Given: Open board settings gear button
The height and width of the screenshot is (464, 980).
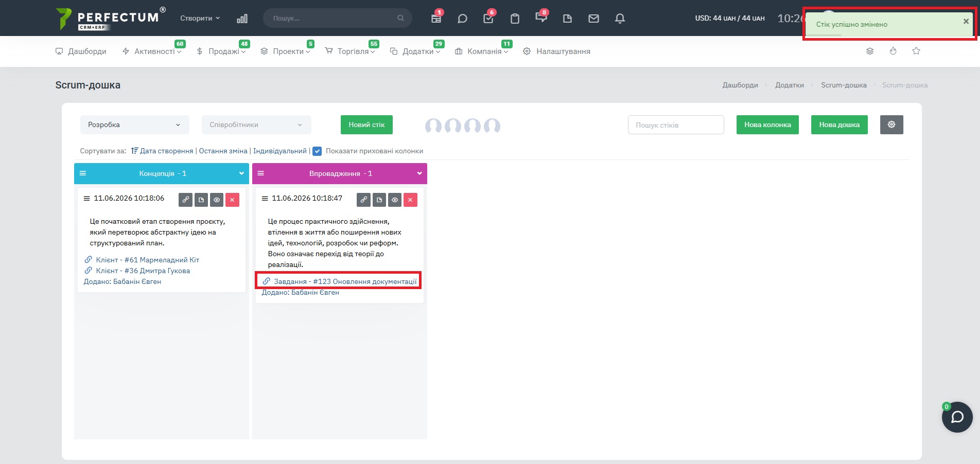Looking at the screenshot, I should coord(891,124).
